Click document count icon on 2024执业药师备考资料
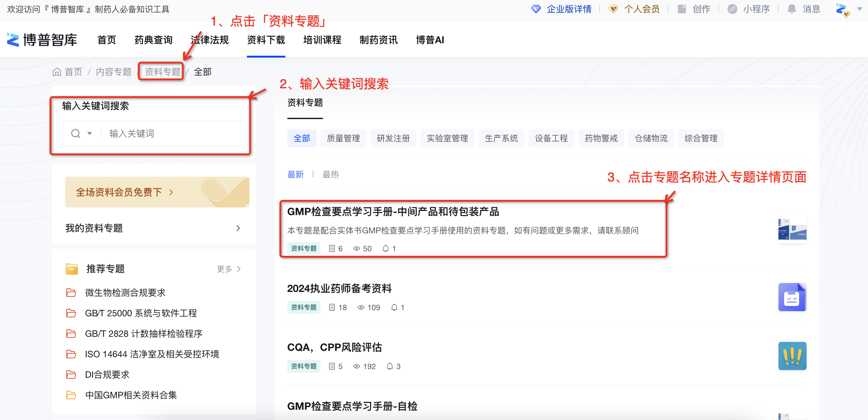The height and width of the screenshot is (420, 868). (332, 308)
